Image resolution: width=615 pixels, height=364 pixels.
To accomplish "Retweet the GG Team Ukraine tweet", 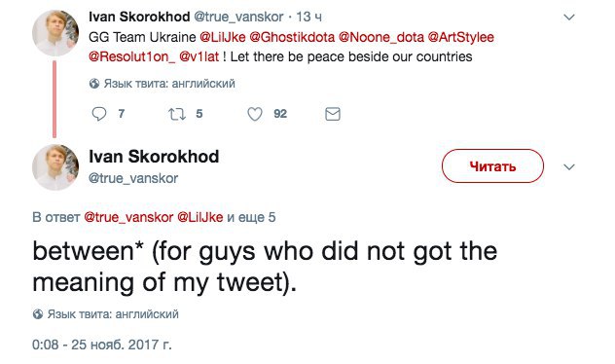I will point(176,114).
